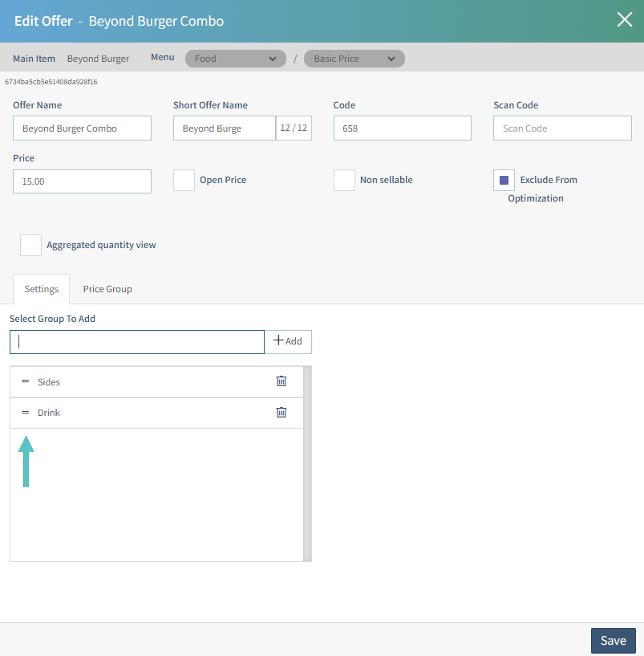Save the offer changes
644x656 pixels.
[613, 640]
